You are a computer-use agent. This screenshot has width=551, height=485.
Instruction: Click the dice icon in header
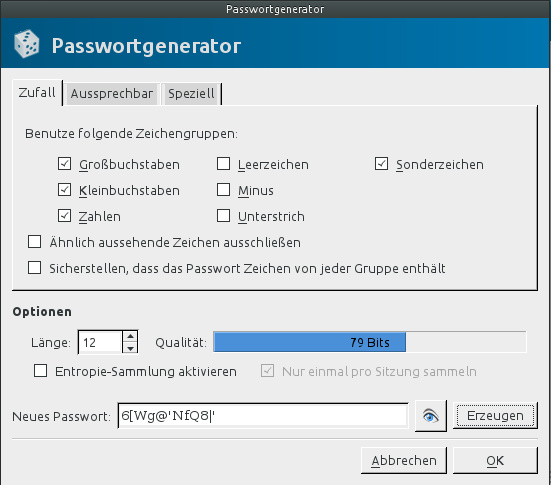tap(27, 44)
